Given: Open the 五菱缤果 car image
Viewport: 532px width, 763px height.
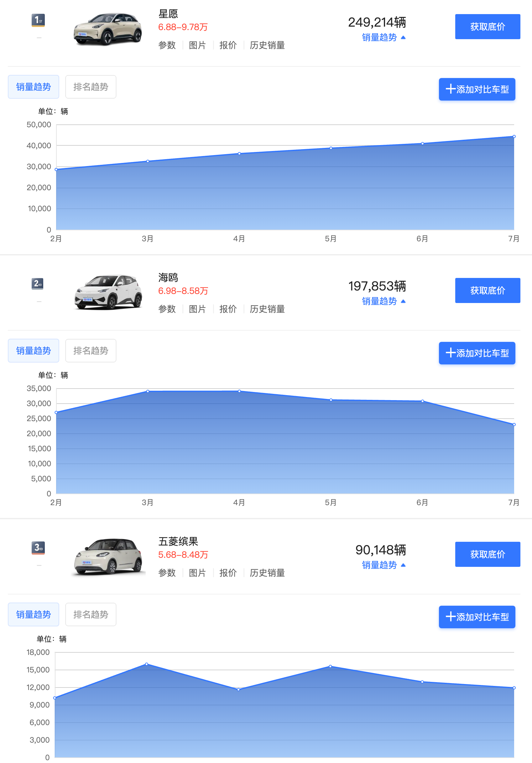Looking at the screenshot, I should [x=108, y=556].
